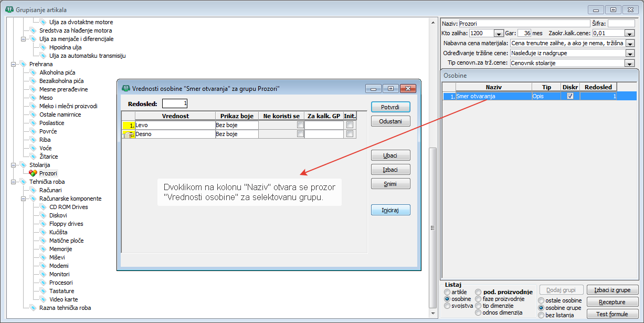
Task: Click the tag icon beside Hipoidna ulja
Action: pyautogui.click(x=43, y=47)
